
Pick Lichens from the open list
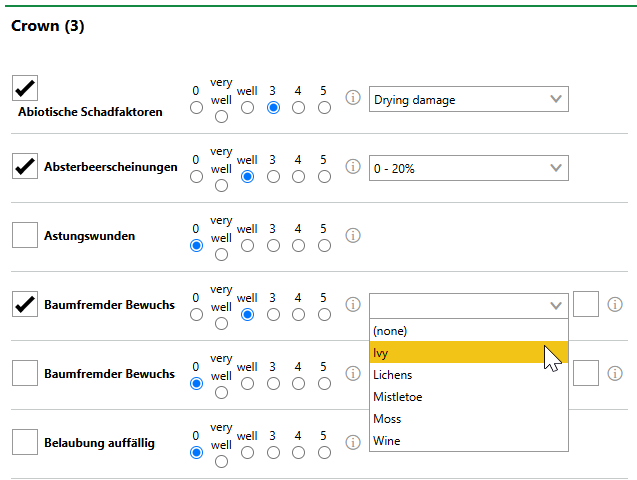(x=468, y=375)
